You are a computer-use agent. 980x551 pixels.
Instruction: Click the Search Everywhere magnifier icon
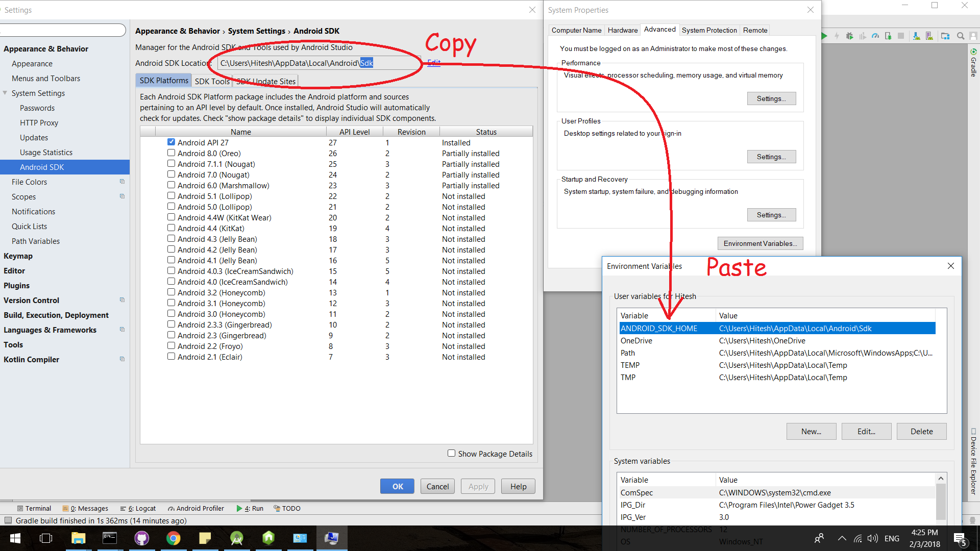tap(961, 36)
